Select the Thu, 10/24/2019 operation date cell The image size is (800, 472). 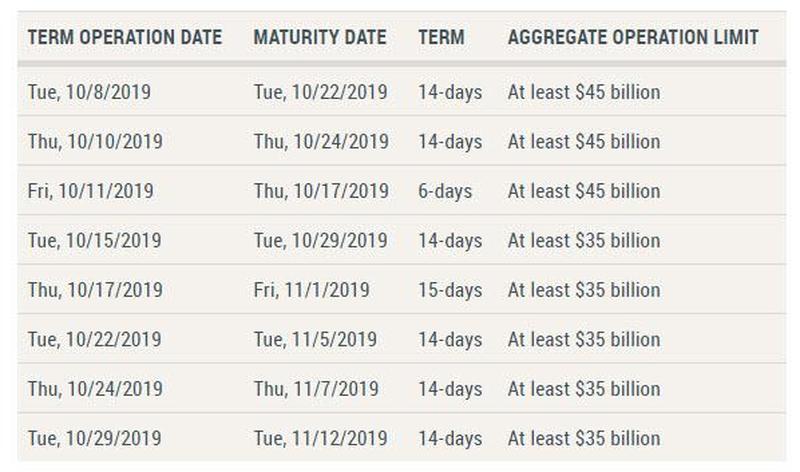coord(95,389)
